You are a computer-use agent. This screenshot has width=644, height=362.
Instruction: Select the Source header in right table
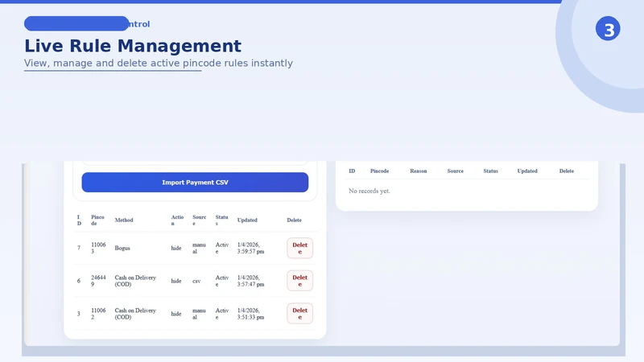(x=455, y=171)
